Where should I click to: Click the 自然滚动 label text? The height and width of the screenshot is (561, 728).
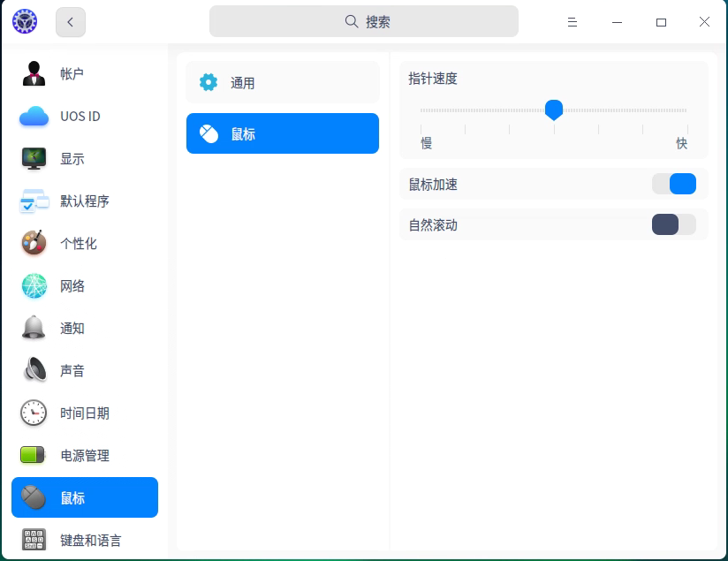[433, 225]
